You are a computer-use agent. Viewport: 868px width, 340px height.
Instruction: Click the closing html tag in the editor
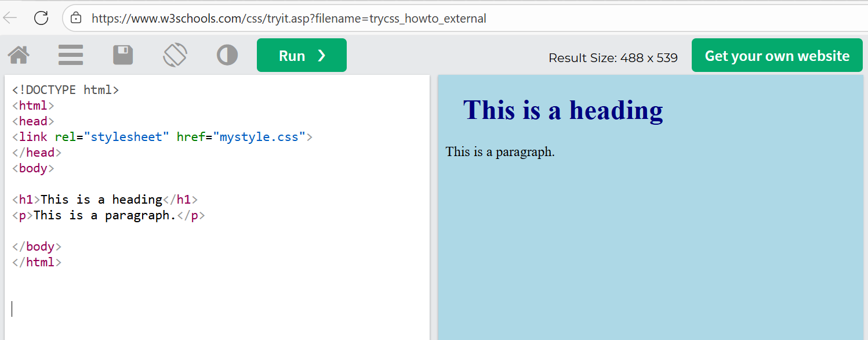pyautogui.click(x=37, y=262)
